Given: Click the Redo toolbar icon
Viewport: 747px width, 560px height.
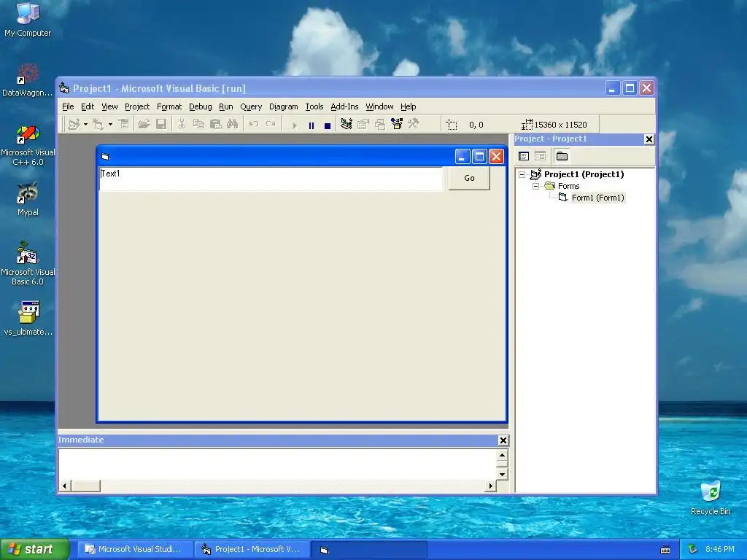Looking at the screenshot, I should [x=271, y=125].
